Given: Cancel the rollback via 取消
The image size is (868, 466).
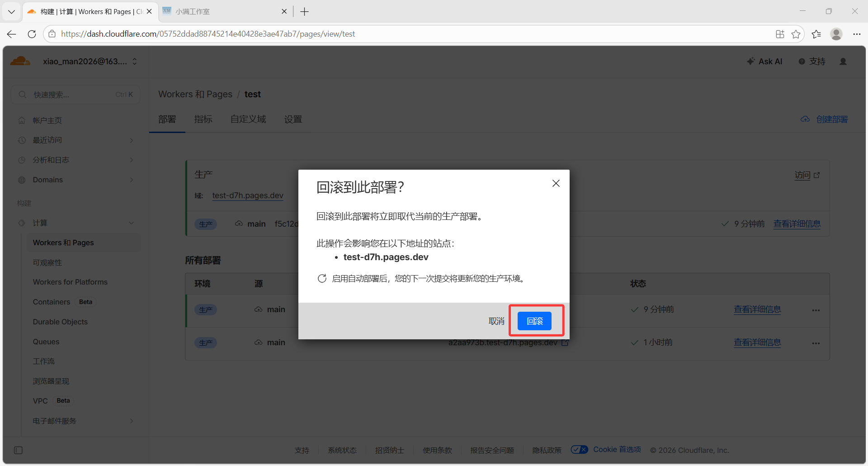Looking at the screenshot, I should pos(496,321).
